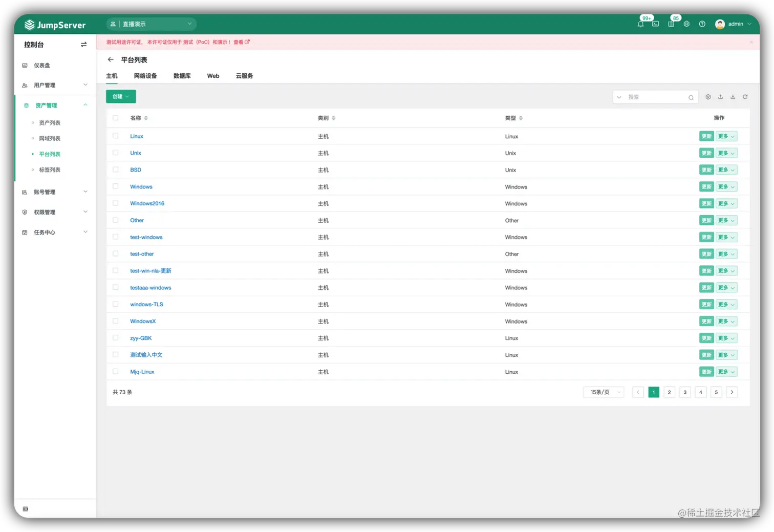Click 更新 button for Unix row
This screenshot has width=774, height=532.
(707, 153)
